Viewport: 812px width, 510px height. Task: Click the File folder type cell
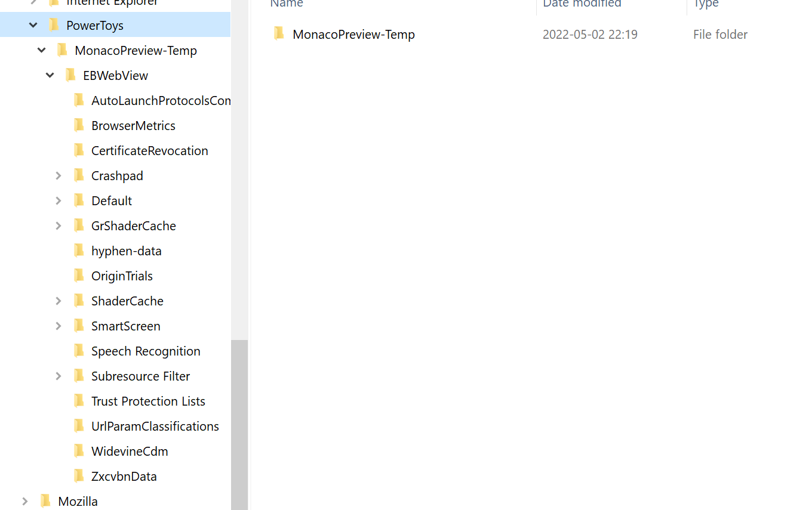point(720,35)
